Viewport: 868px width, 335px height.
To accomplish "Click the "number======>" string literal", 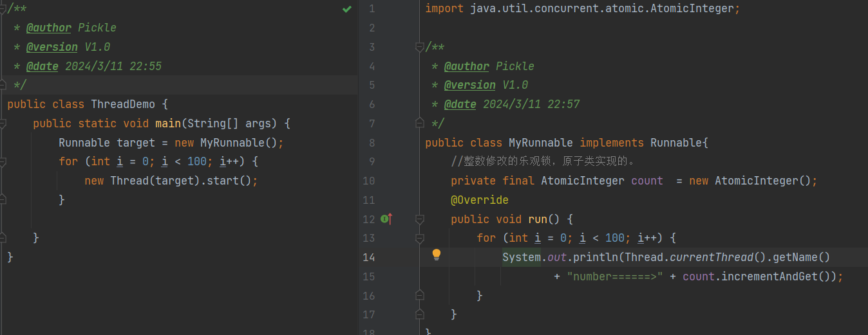I will click(x=615, y=276).
